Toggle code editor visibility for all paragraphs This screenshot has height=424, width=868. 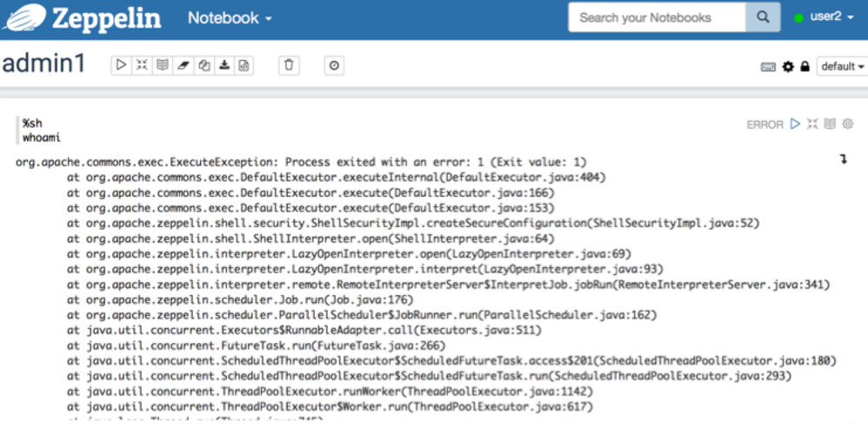[x=142, y=65]
